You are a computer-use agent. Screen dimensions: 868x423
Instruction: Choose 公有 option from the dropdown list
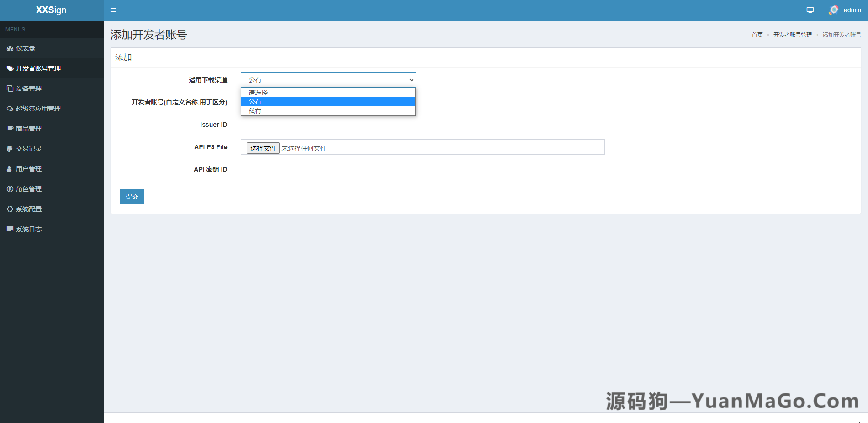click(x=328, y=102)
